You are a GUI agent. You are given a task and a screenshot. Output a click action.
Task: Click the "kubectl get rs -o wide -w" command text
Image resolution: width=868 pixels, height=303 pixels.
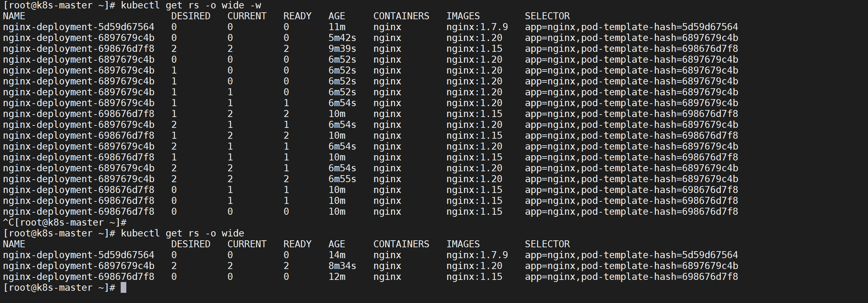tap(191, 5)
